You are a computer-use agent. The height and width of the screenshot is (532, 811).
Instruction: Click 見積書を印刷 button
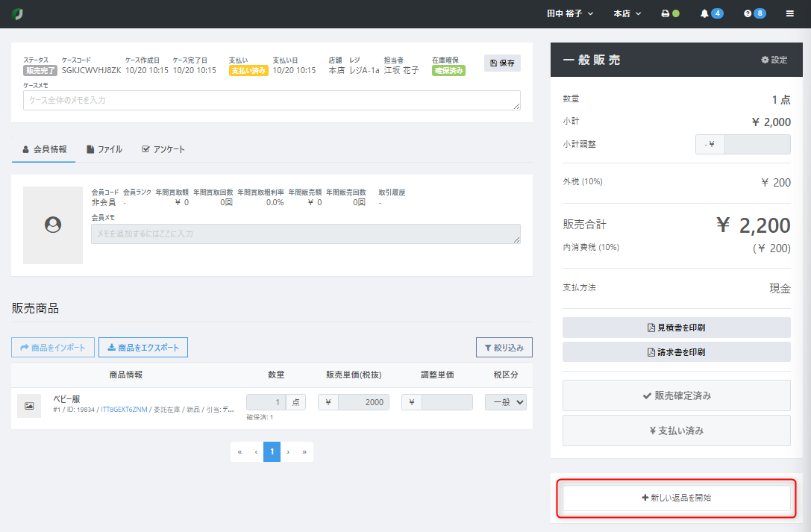[677, 328]
